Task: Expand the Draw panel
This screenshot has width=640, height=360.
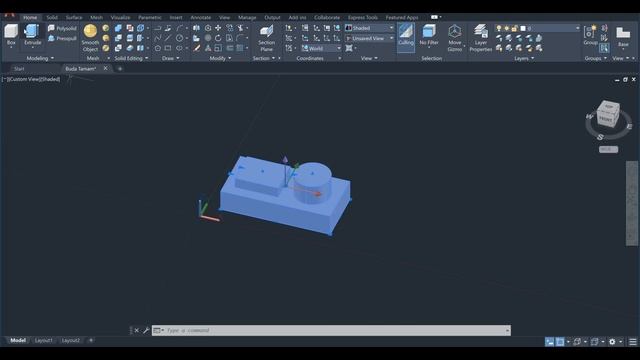Action: tap(171, 58)
